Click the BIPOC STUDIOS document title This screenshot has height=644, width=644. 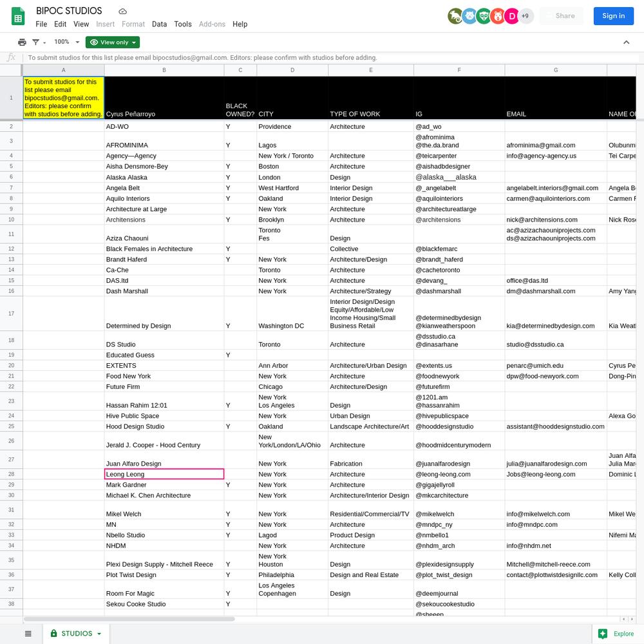[x=69, y=11]
